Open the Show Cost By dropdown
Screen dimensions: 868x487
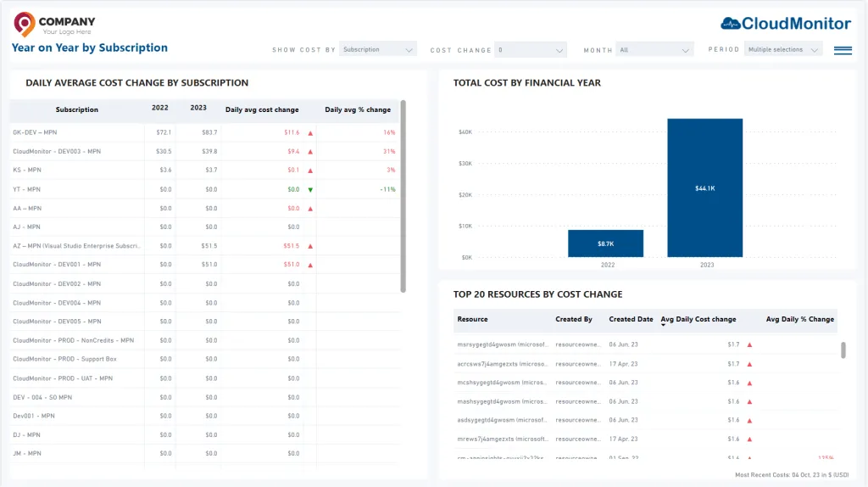pyautogui.click(x=377, y=50)
